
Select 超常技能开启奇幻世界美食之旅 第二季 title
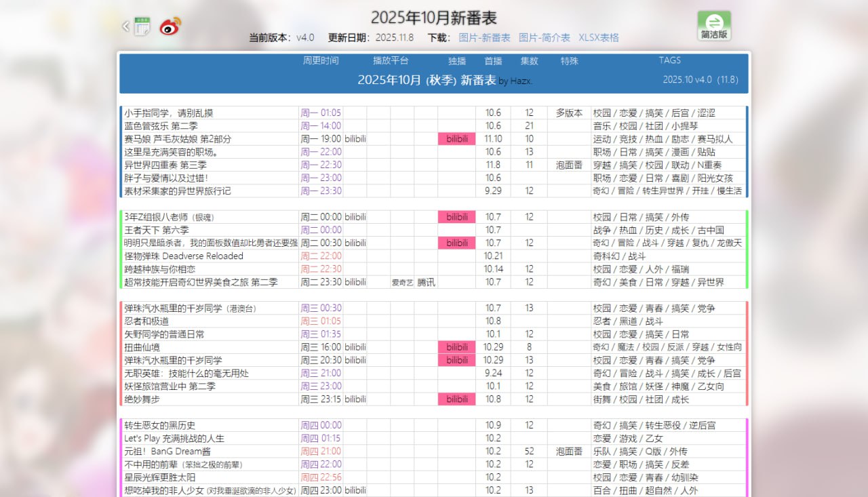pos(201,282)
